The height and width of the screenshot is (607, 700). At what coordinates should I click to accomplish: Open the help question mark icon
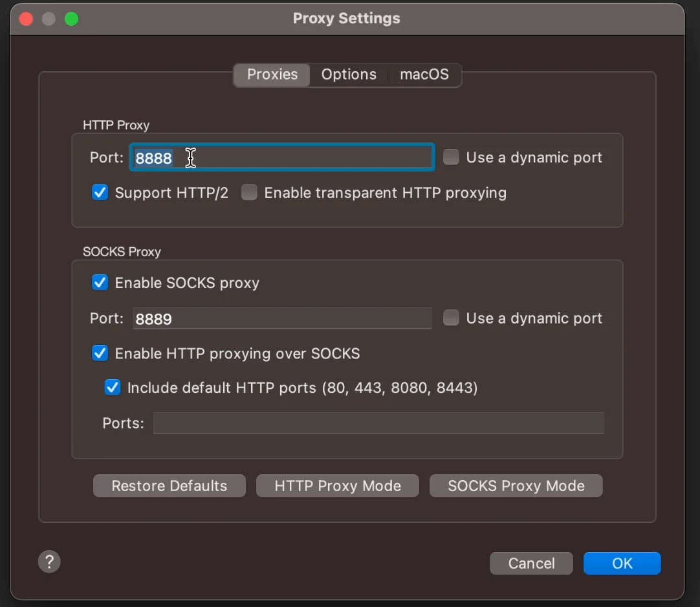49,561
